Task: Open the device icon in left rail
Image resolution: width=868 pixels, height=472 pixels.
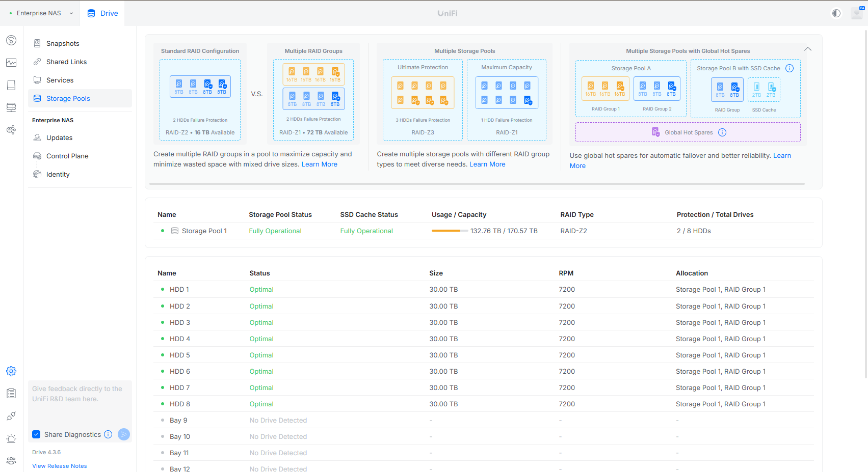Action: coord(11,85)
